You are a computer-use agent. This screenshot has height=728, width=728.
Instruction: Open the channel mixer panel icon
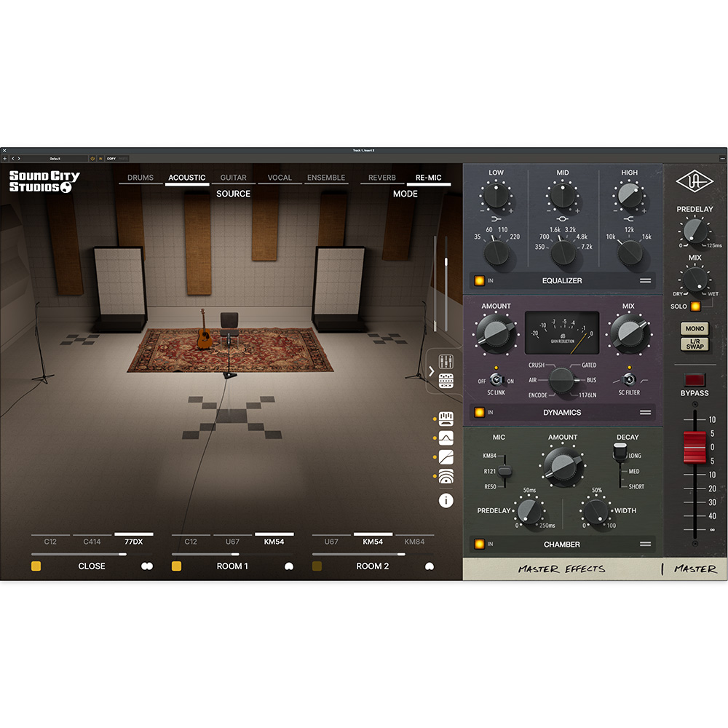pyautogui.click(x=446, y=361)
